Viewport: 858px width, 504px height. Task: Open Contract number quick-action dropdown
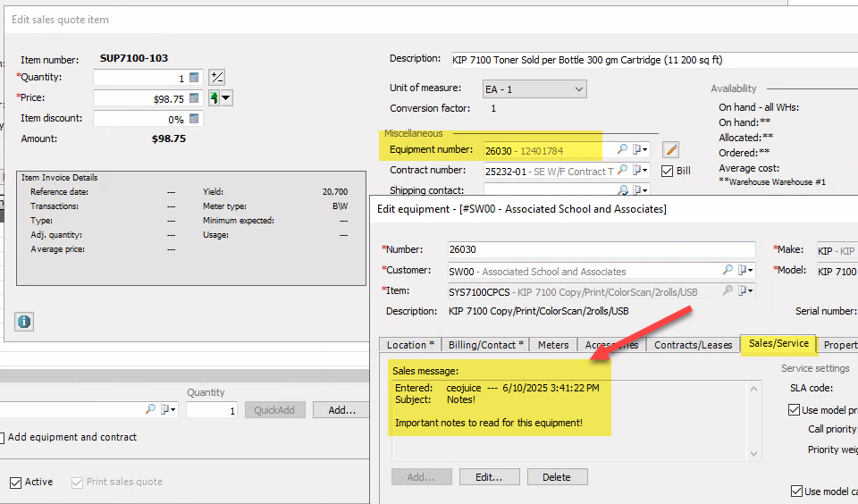[640, 170]
